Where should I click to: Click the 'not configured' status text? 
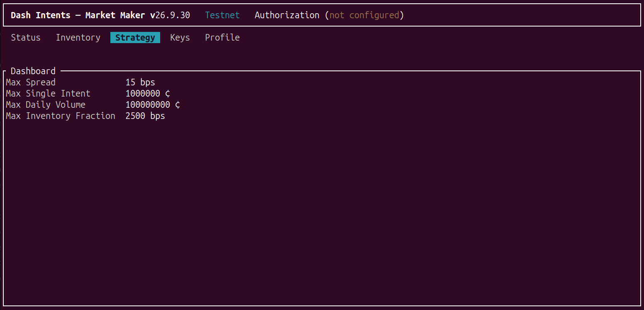[364, 15]
